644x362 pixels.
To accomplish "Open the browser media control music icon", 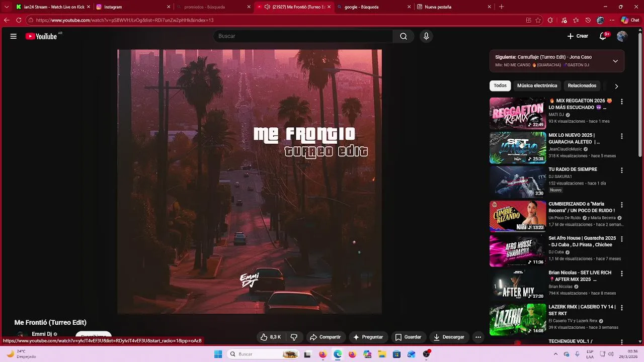I will click(563, 20).
